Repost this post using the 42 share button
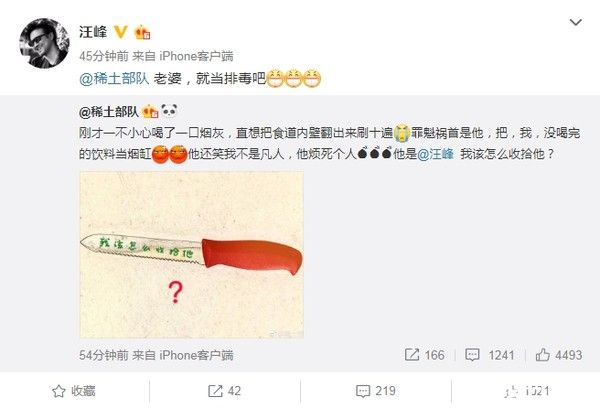Viewport: 600px width, 408px height. [224, 391]
